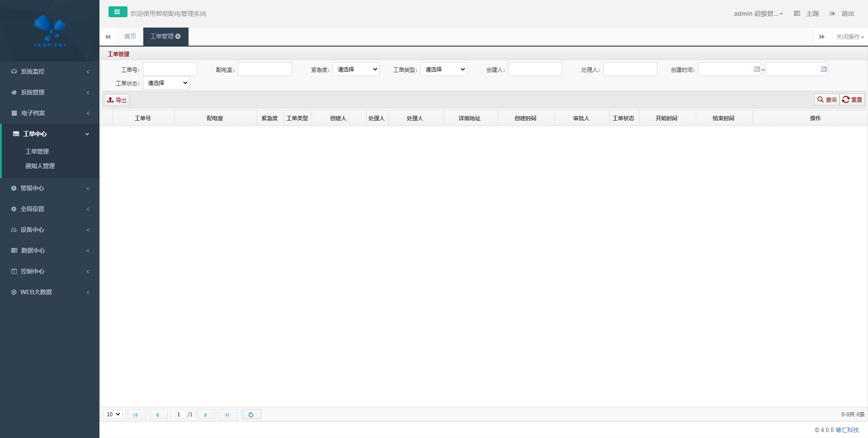The width and height of the screenshot is (868, 438).
Task: Open the start date calendar picker icon
Action: (757, 69)
